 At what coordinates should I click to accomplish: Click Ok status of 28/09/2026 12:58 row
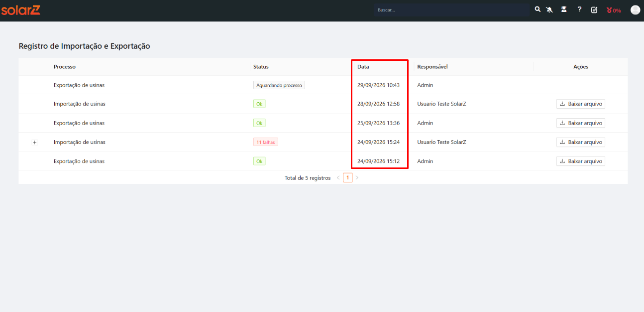pos(259,104)
